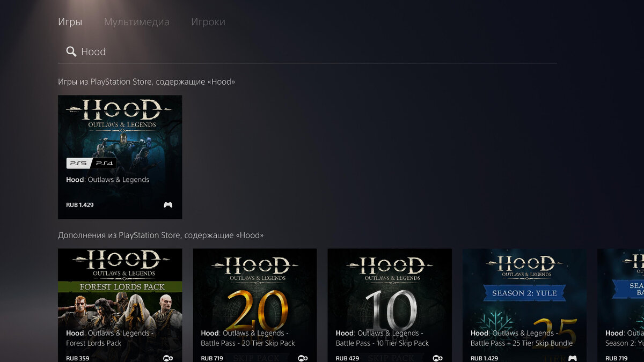Click the add-on icon on Forest Lords Pack
The image size is (644, 362).
click(x=168, y=358)
